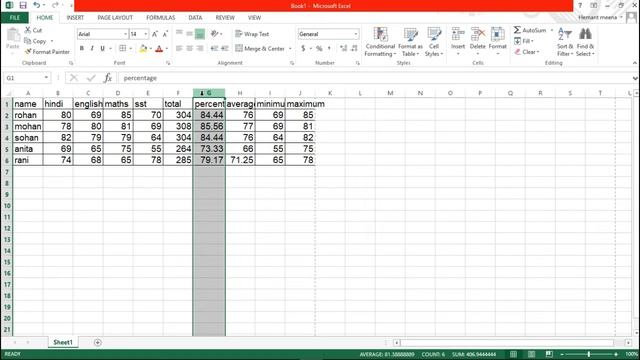Toggle Center horizontal alignment

[x=189, y=49]
